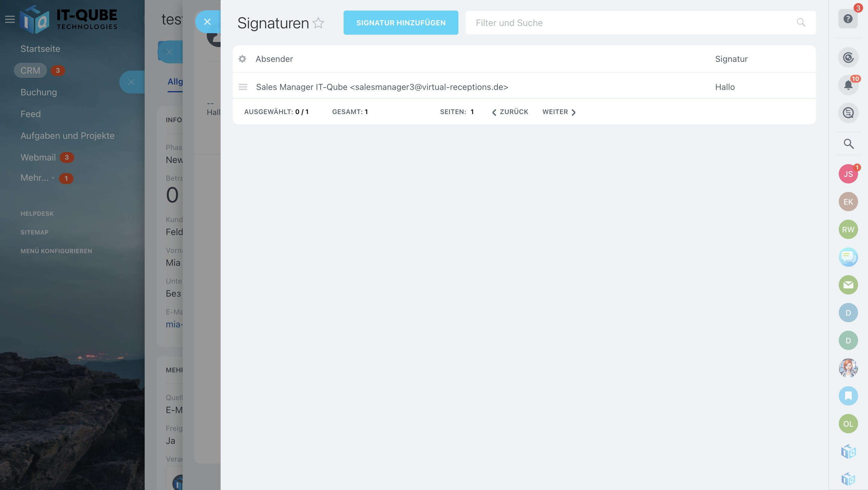
Task: Open the help question mark icon
Action: pyautogui.click(x=848, y=19)
